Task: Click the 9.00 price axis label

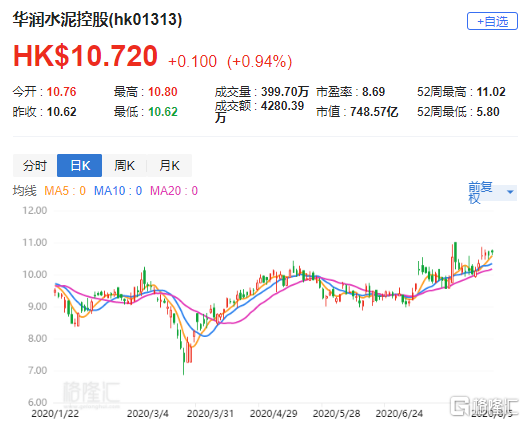Action: [37, 307]
